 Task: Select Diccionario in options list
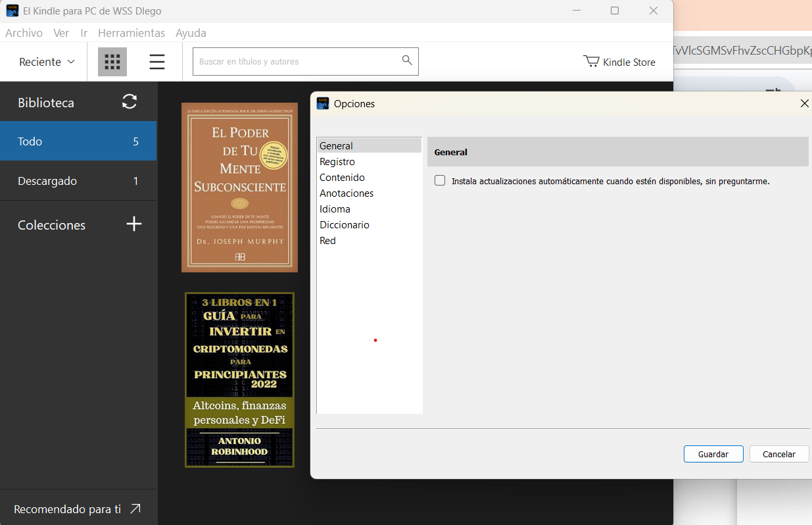tap(370, 225)
